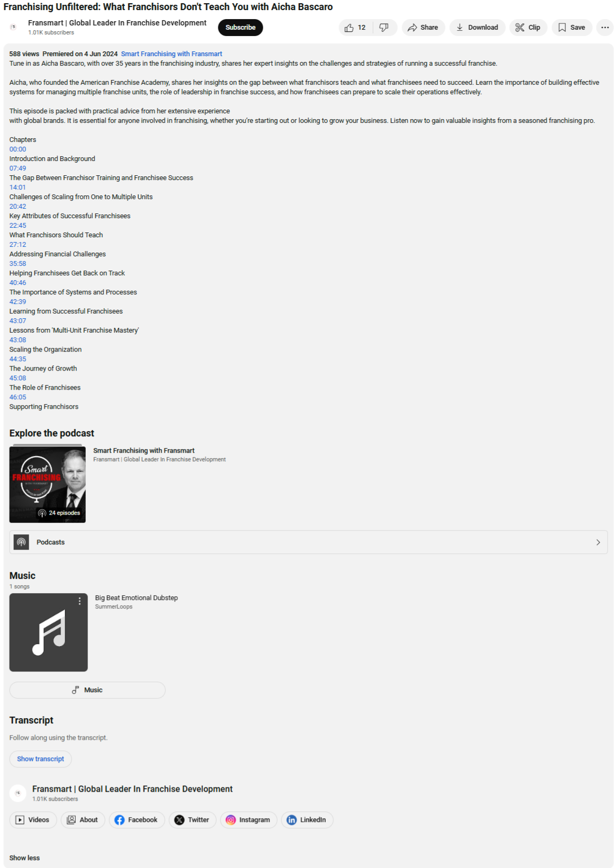Click the Show transcript button
616x868 pixels.
(40, 759)
